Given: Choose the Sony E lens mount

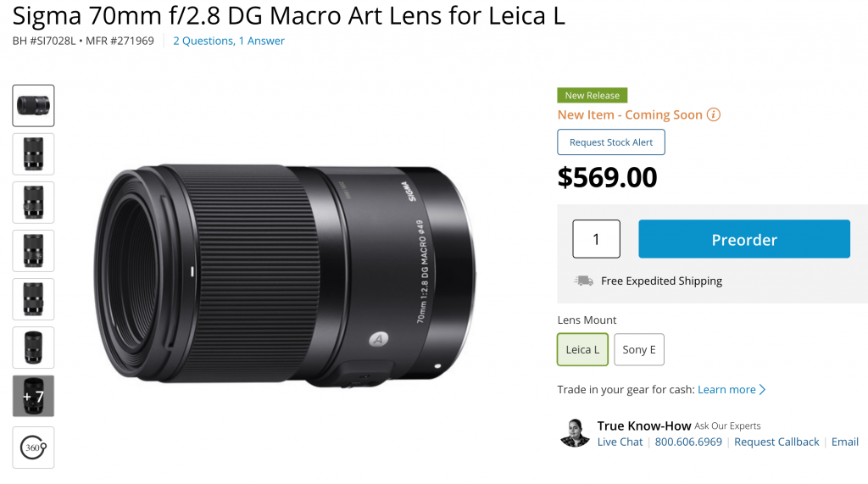Looking at the screenshot, I should click(639, 349).
